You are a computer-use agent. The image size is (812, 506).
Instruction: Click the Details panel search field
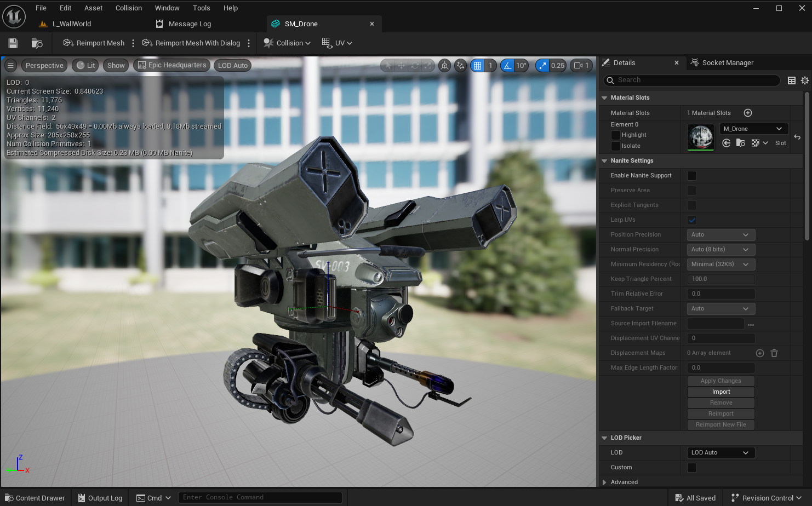click(696, 80)
